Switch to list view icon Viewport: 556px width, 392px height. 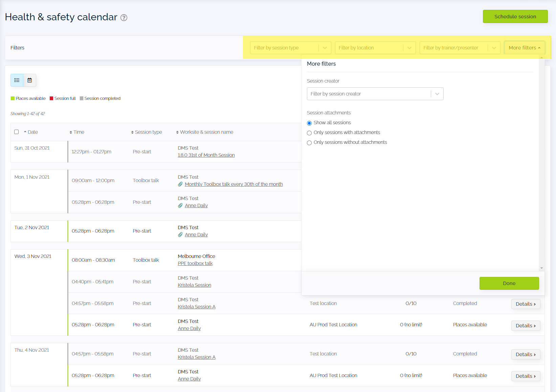point(17,80)
